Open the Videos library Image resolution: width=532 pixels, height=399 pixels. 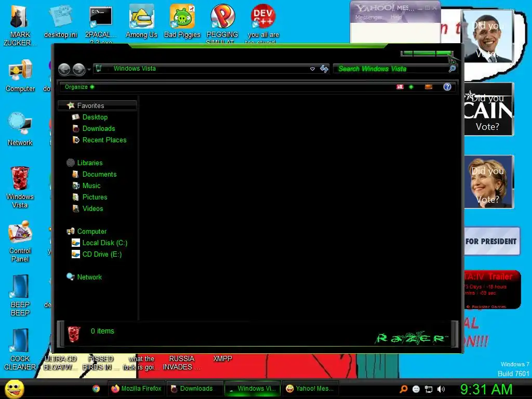92,209
